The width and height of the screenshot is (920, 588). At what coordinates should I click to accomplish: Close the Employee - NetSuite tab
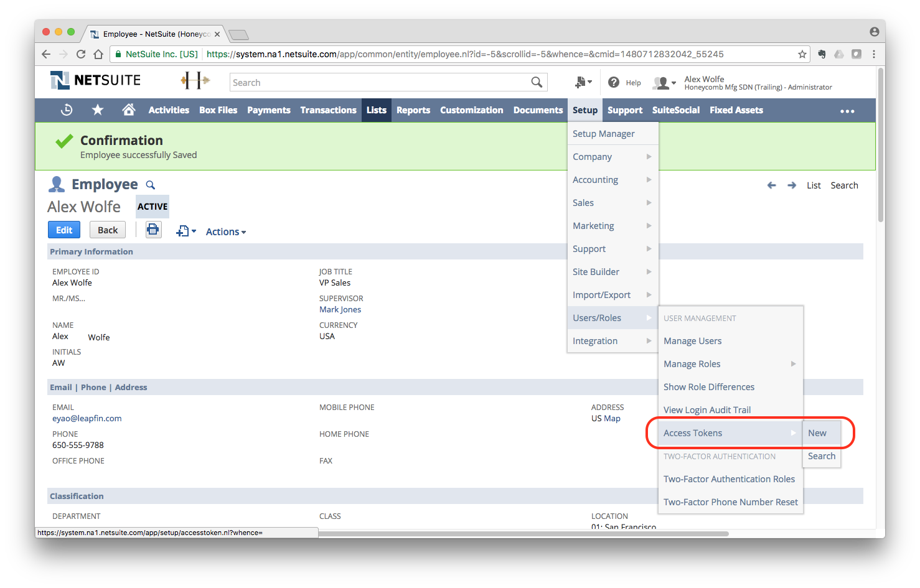click(x=217, y=34)
